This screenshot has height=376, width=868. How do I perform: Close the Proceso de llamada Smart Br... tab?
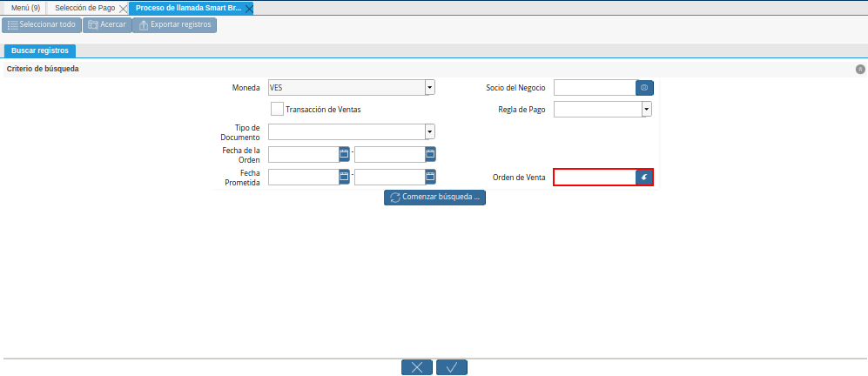tap(248, 9)
